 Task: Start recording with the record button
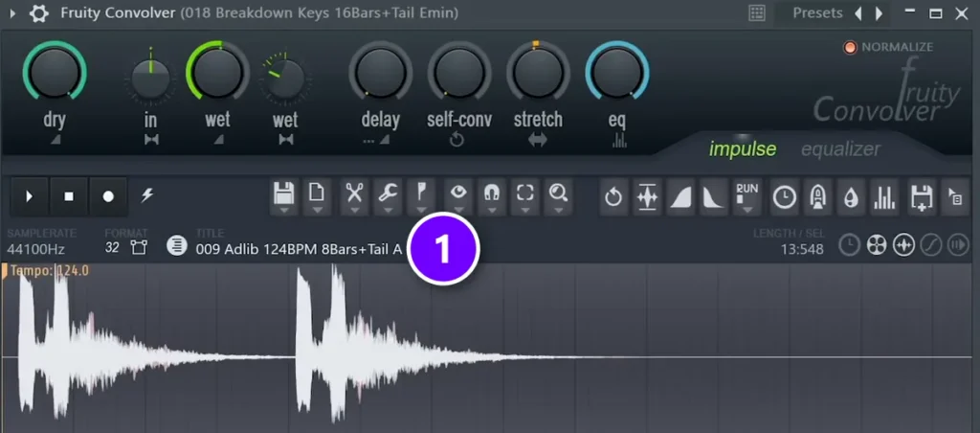pos(108,196)
